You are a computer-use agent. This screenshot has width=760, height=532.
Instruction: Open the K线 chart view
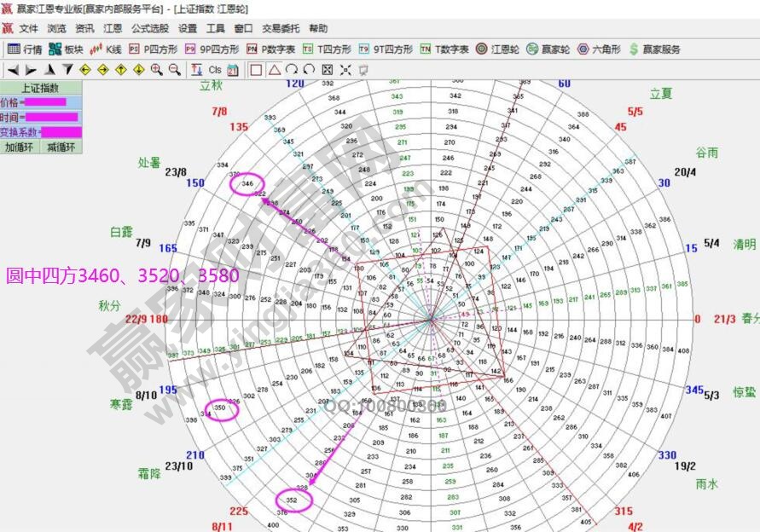click(106, 49)
